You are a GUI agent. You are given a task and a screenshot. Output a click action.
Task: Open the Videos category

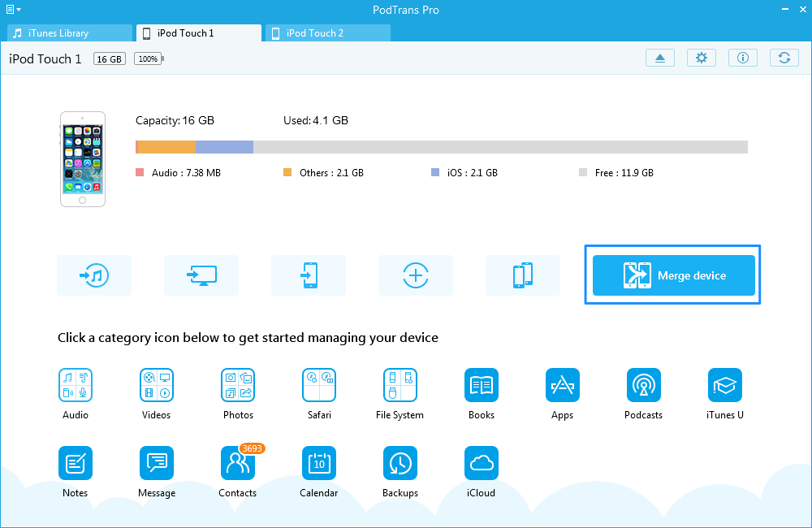[156, 385]
